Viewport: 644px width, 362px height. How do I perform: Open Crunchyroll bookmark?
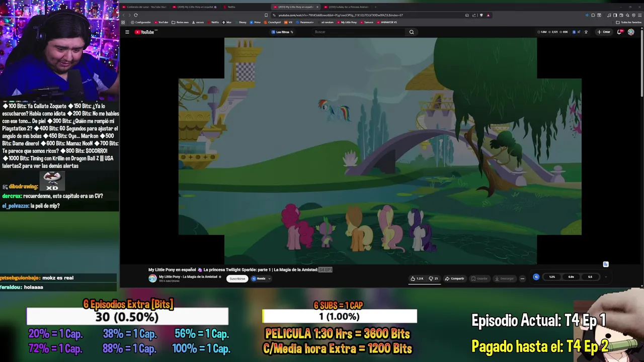(x=273, y=22)
